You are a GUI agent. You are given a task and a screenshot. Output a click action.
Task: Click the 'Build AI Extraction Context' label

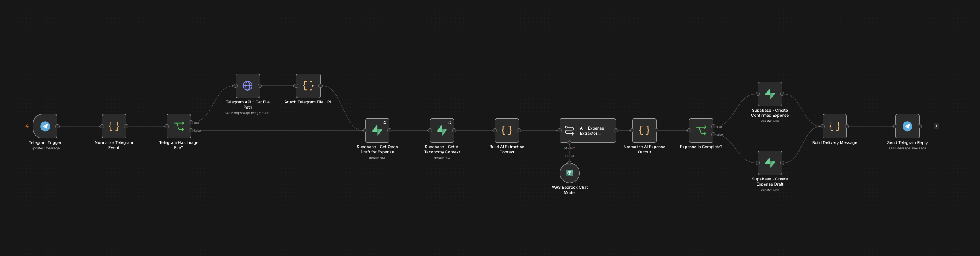507,149
